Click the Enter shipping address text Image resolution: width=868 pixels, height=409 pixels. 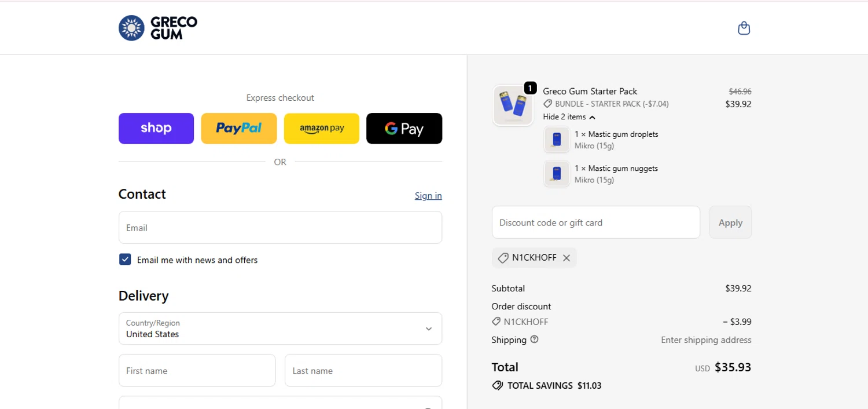[x=706, y=340]
